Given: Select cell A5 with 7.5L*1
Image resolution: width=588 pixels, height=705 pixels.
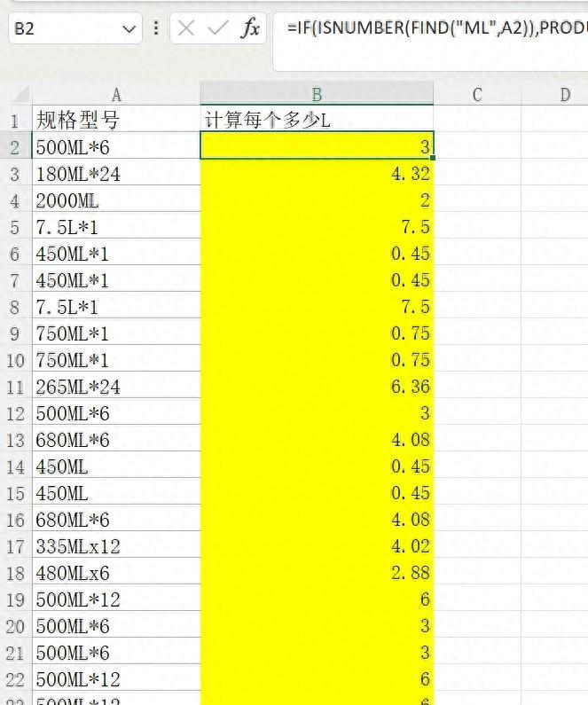Looking at the screenshot, I should pyautogui.click(x=116, y=227).
